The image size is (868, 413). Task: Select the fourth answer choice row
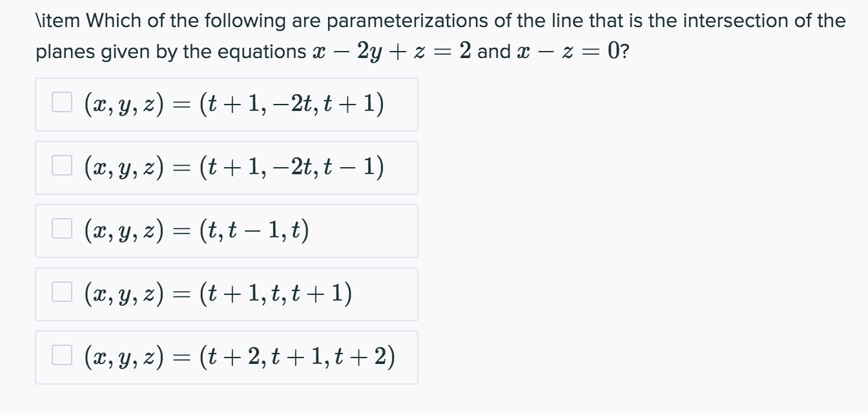226,293
